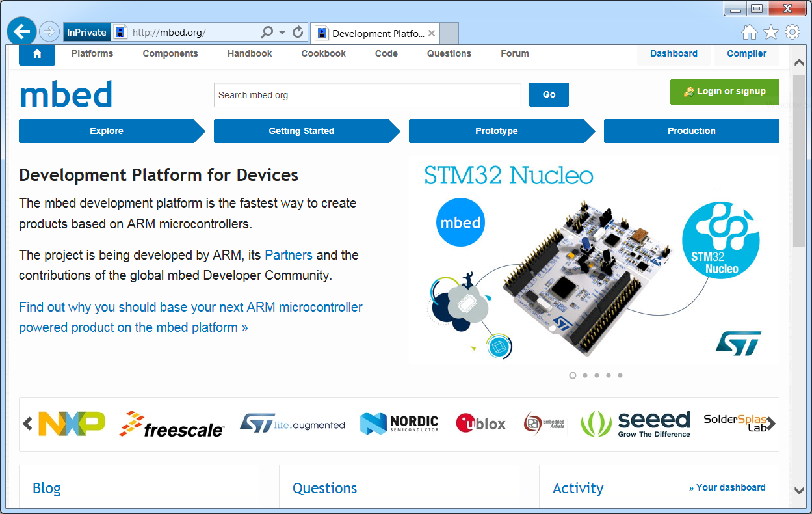Click the refresh icon in address bar

pyautogui.click(x=298, y=32)
